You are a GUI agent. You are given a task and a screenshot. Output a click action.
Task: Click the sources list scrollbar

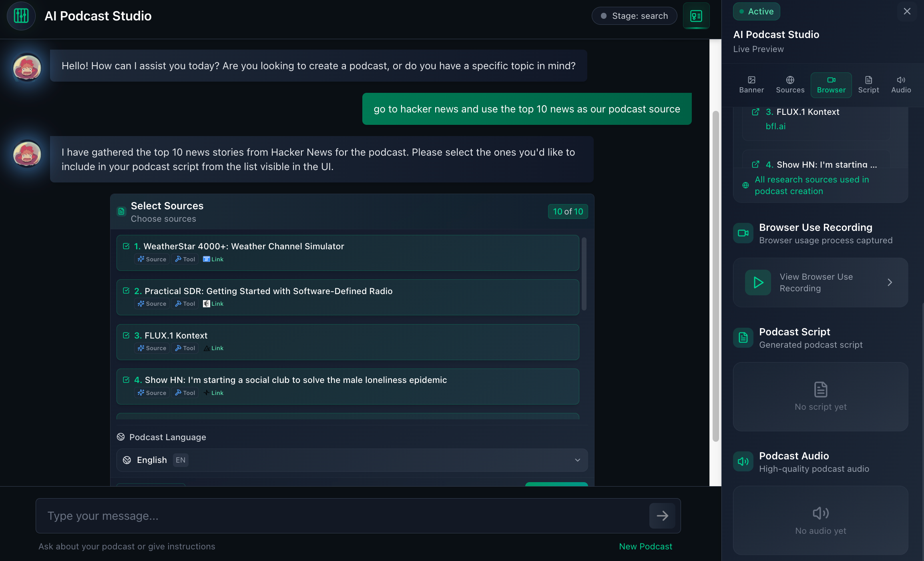(584, 274)
